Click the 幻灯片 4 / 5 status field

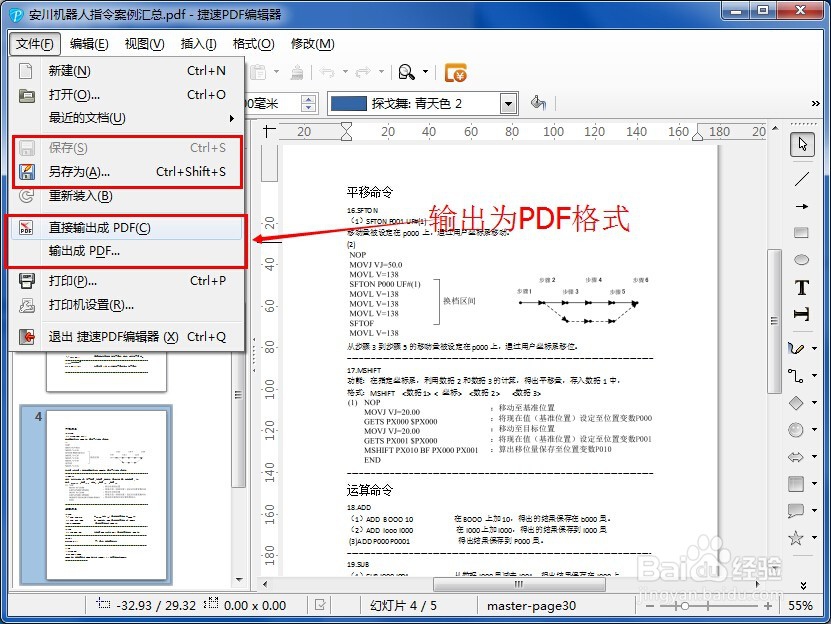click(403, 605)
